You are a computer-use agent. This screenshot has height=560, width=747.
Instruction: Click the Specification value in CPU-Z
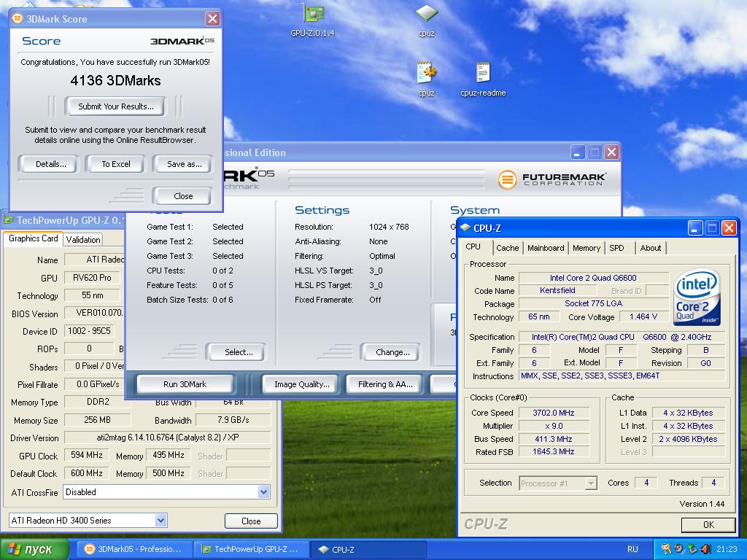[x=622, y=337]
